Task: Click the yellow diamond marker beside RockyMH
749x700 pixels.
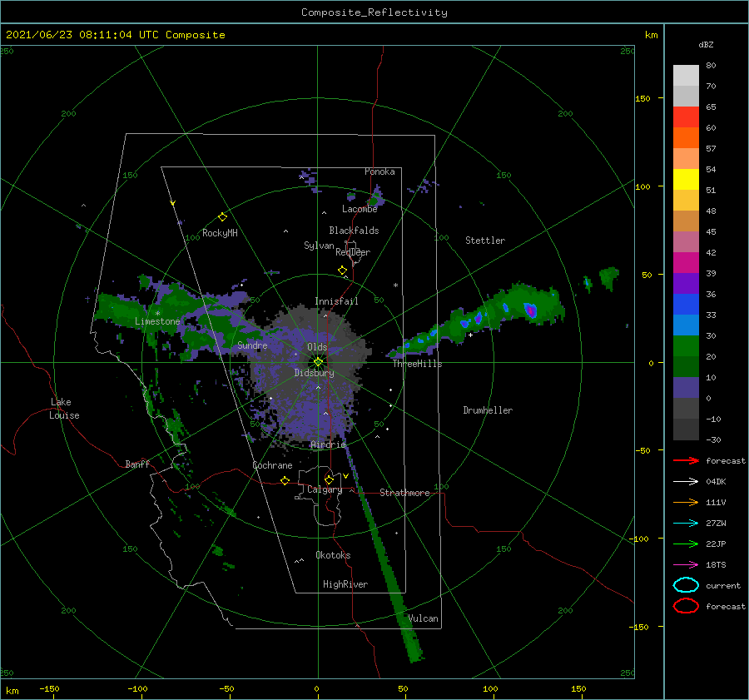Action: [222, 217]
